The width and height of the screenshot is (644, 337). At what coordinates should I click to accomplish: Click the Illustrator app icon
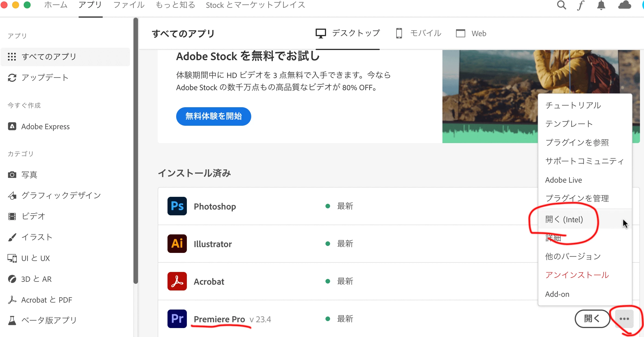pyautogui.click(x=177, y=244)
